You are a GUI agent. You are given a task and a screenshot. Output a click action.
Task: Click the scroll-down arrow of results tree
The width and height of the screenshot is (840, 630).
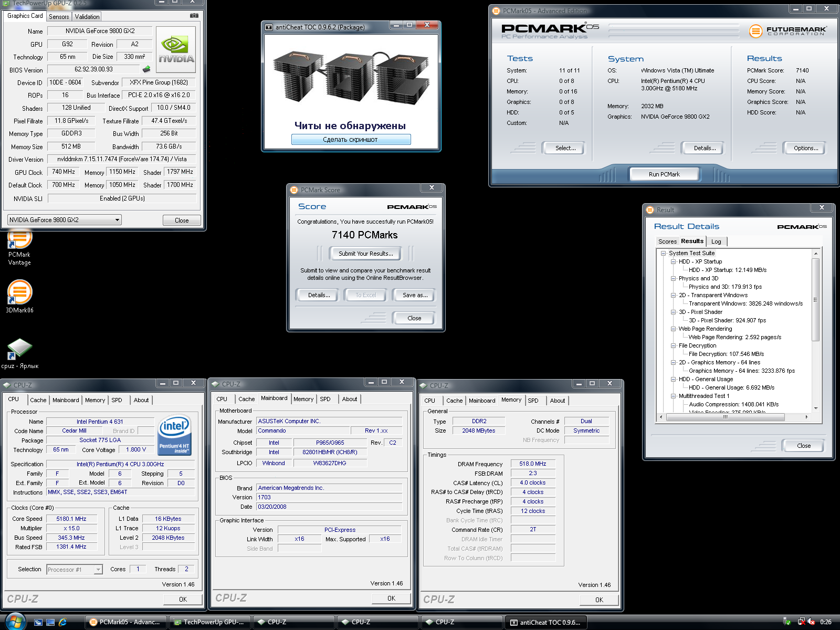[x=815, y=408]
